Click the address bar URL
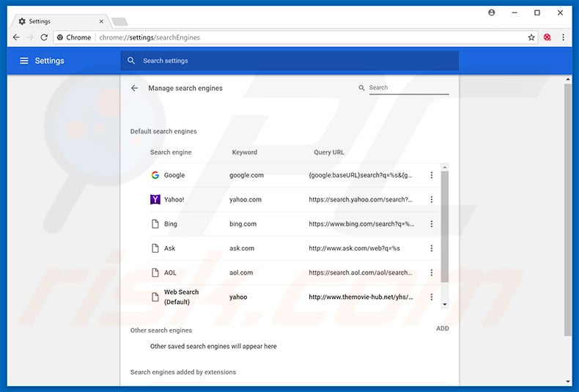 tap(150, 37)
